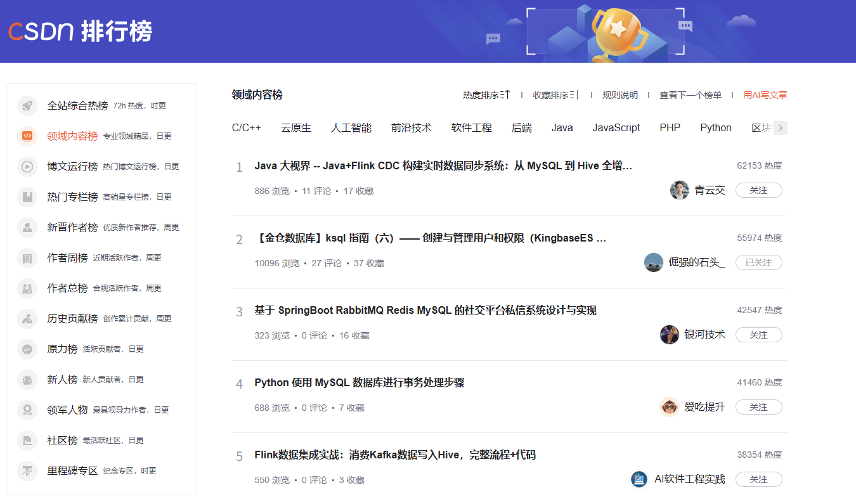Open Python 使用 MySQL 事务处理 article
The width and height of the screenshot is (856, 504).
click(x=360, y=383)
